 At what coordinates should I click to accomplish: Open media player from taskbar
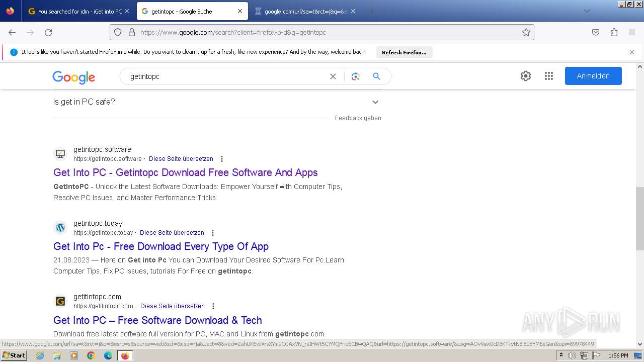(x=74, y=355)
